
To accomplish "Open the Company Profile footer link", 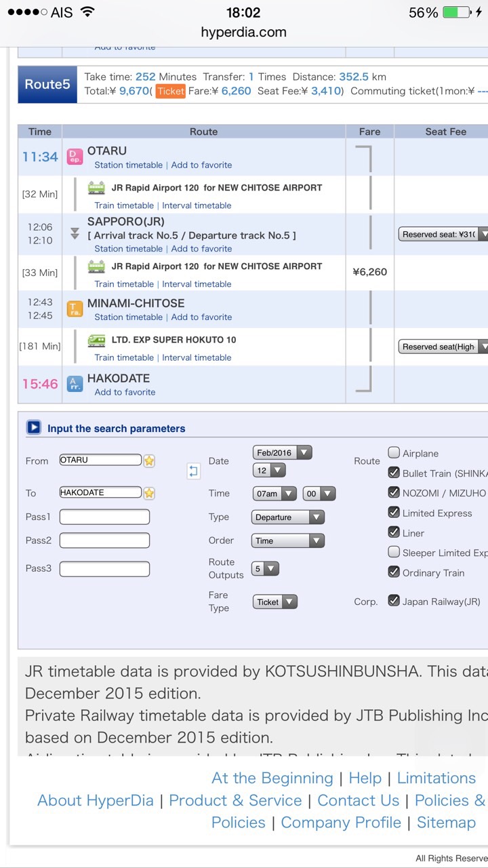I will (341, 823).
